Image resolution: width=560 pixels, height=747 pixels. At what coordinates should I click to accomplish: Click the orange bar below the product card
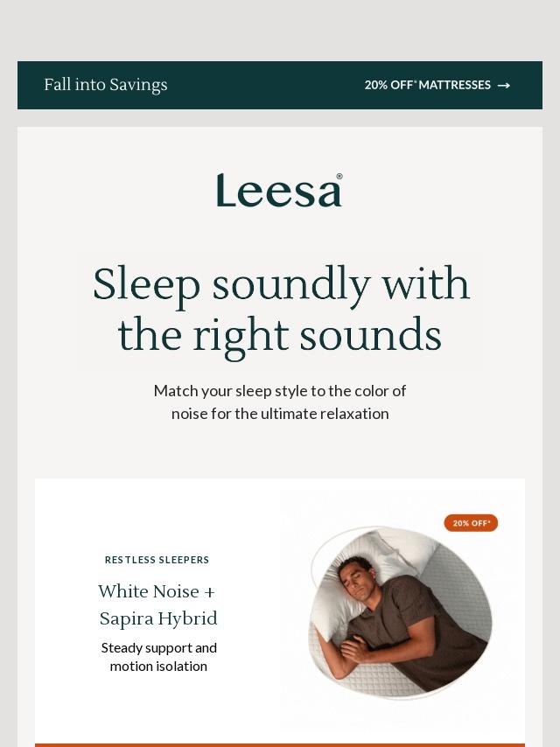pos(280,744)
